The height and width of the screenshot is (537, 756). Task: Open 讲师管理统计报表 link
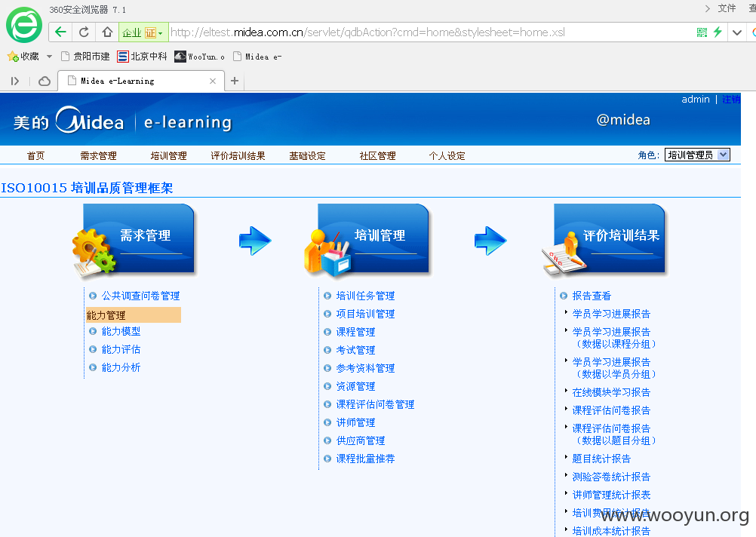click(x=611, y=495)
